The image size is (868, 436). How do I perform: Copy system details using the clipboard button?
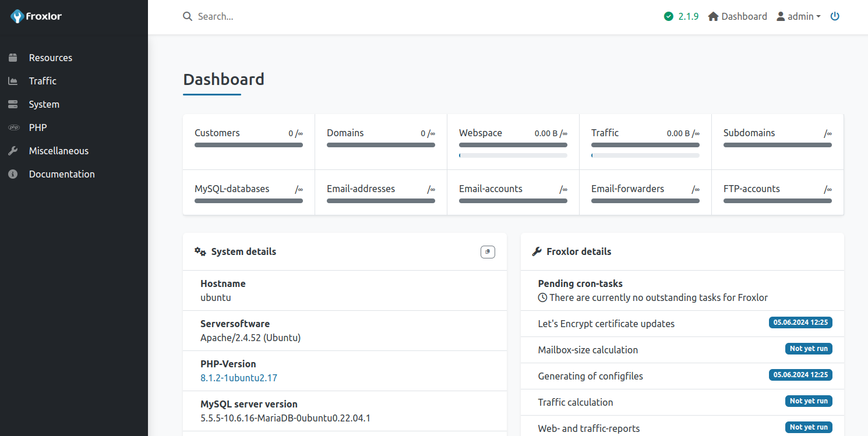coord(488,251)
